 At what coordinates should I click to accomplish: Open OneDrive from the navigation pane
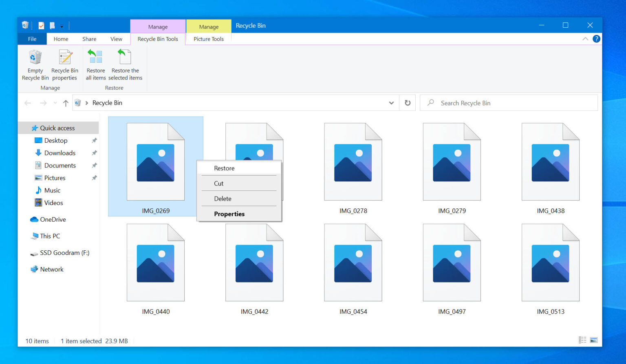tap(52, 219)
